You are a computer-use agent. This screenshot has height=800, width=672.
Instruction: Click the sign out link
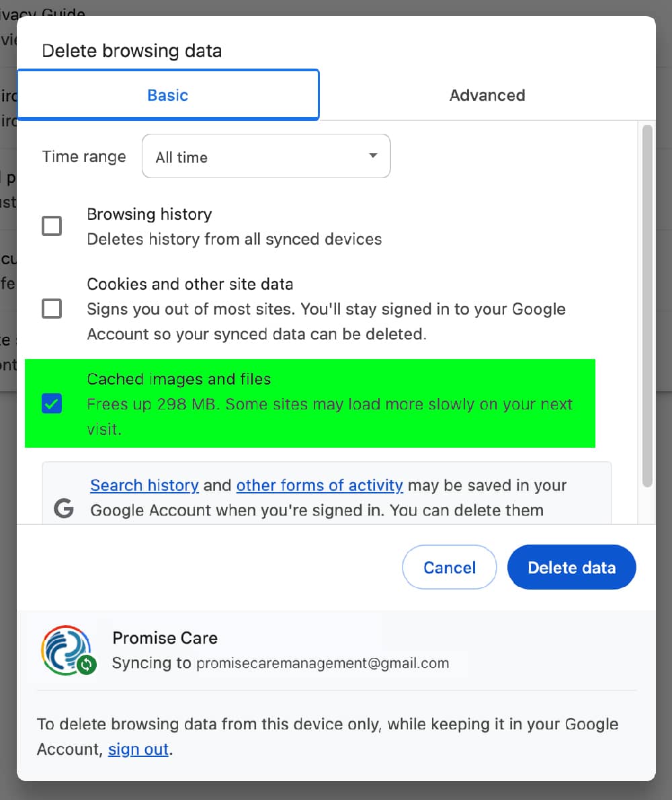click(x=138, y=749)
